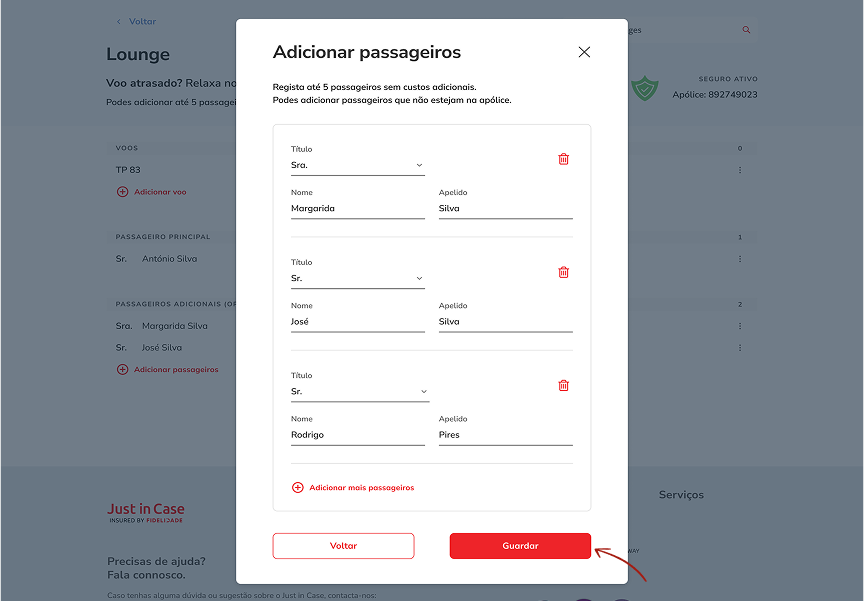Click the search magnifier icon

[746, 30]
